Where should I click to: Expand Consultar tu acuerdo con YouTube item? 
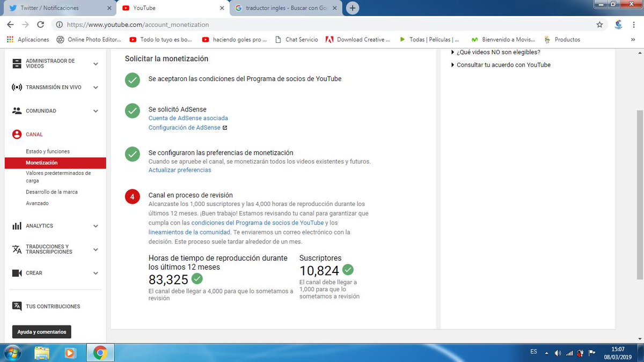pos(501,65)
